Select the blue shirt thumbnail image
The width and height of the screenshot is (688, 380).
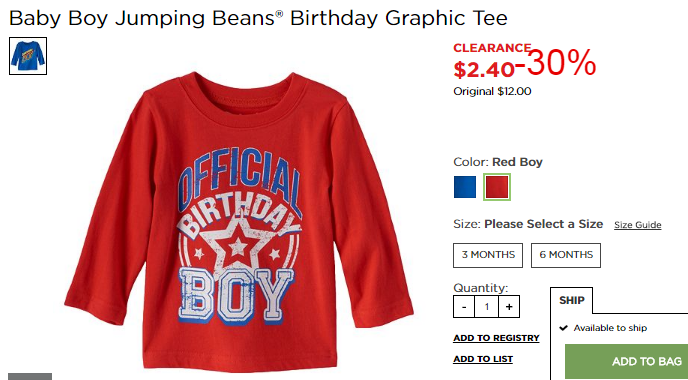tap(28, 56)
